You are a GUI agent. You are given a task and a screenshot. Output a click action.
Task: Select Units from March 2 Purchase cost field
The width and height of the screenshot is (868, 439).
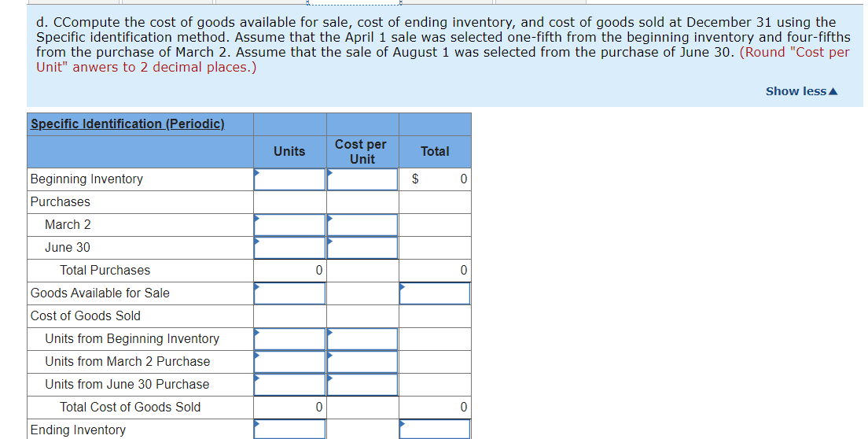point(362,361)
